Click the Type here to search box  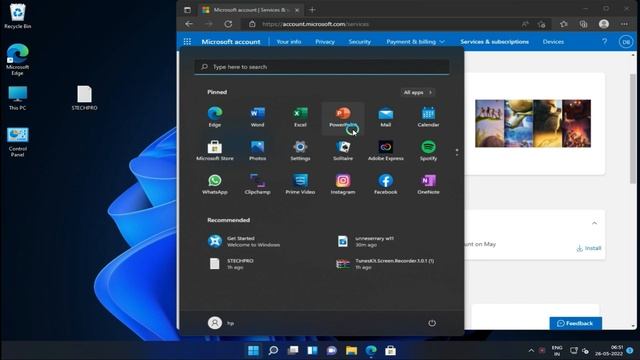pos(322,67)
